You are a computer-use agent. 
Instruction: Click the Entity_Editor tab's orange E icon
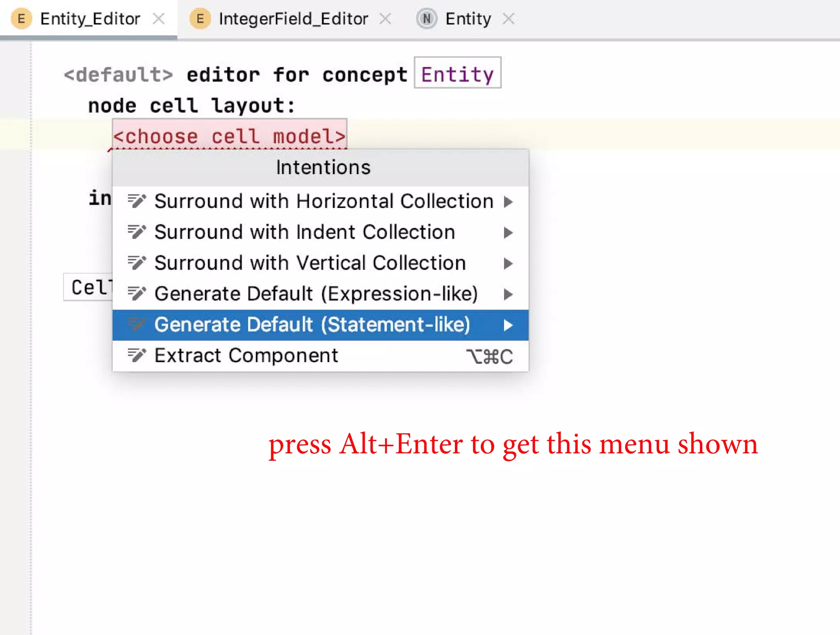[21, 19]
